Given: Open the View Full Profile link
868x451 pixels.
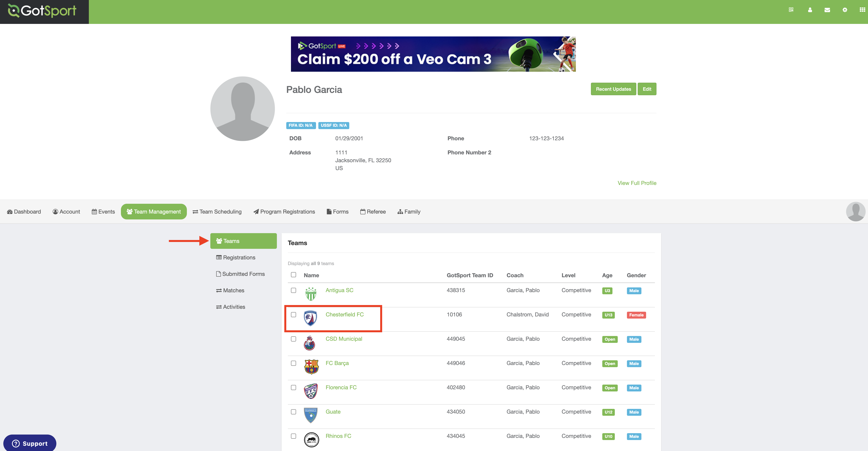Looking at the screenshot, I should click(637, 183).
